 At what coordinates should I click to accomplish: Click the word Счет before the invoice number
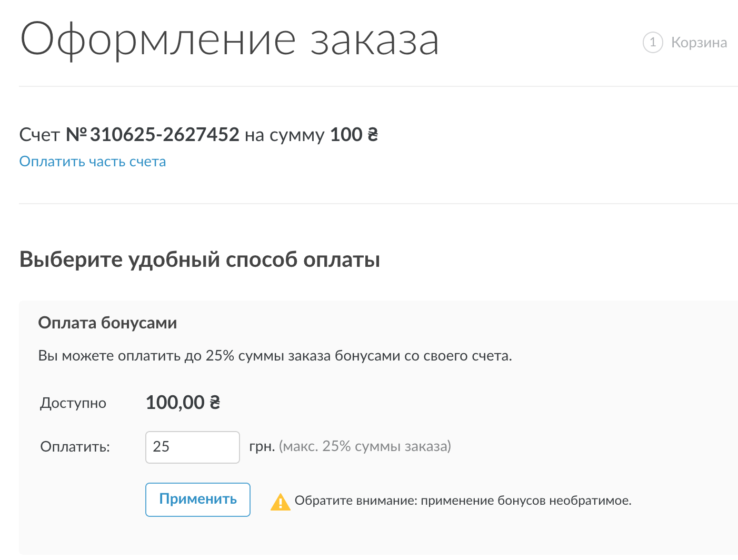pos(39,135)
